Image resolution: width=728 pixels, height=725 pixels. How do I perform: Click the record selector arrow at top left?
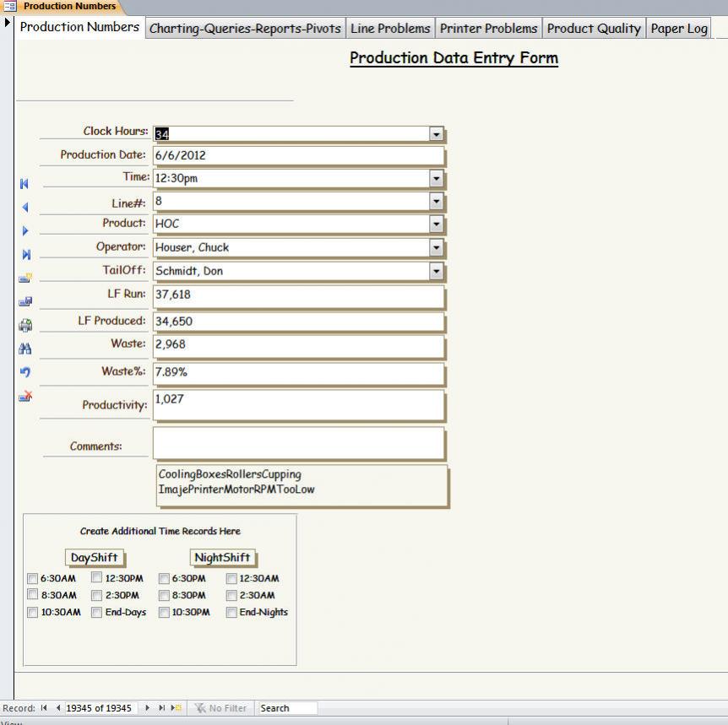coord(7,22)
